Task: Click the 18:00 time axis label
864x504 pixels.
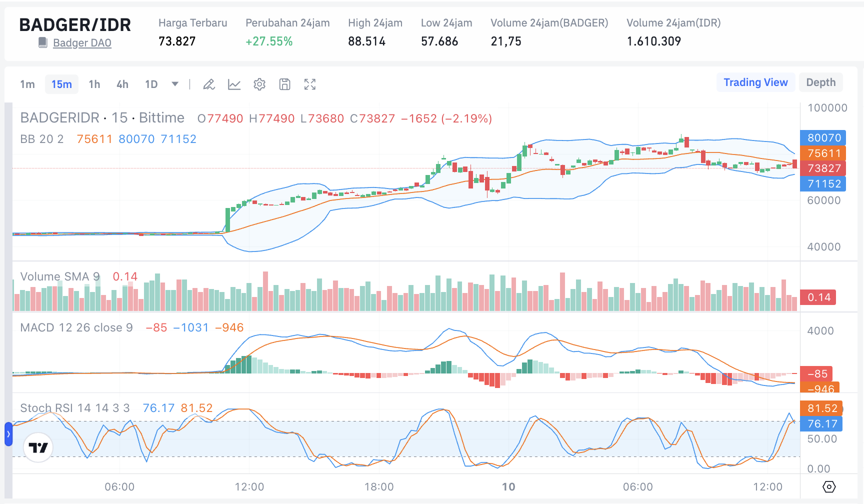Action: click(x=379, y=487)
